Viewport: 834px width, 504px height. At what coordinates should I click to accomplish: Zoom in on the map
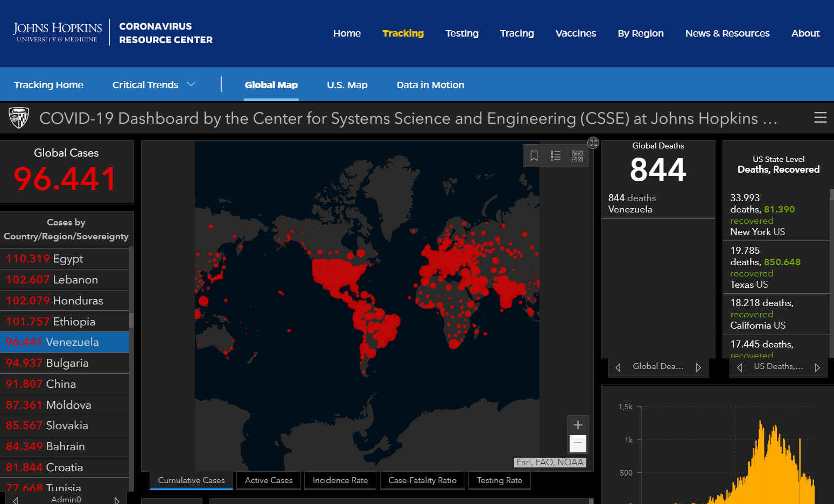(x=578, y=425)
